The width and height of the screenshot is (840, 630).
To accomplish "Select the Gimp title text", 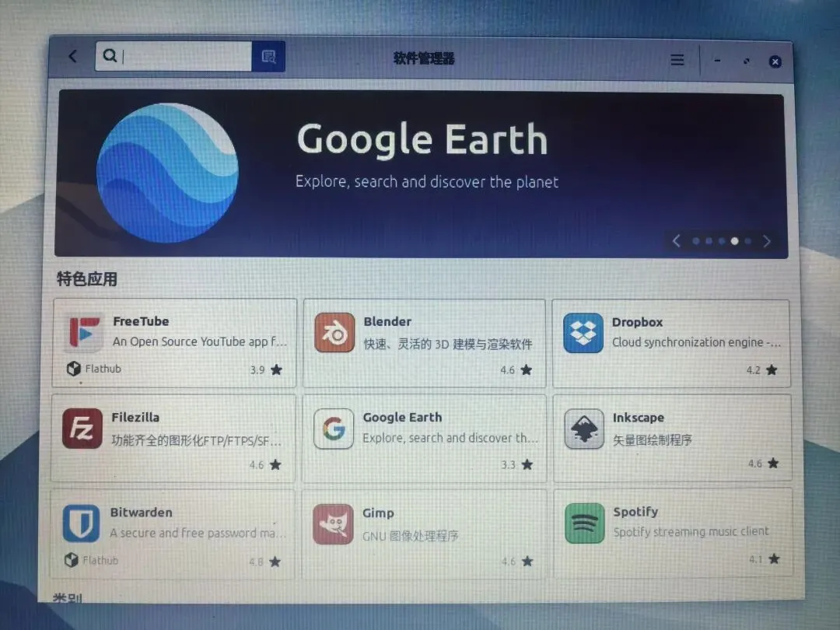I will coord(378,513).
